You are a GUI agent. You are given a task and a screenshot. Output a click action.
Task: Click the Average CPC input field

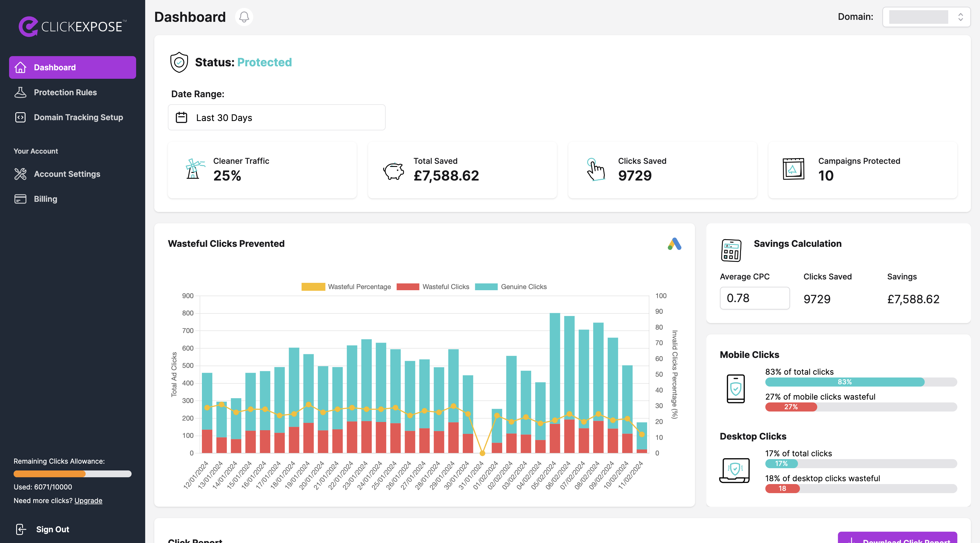pos(754,298)
